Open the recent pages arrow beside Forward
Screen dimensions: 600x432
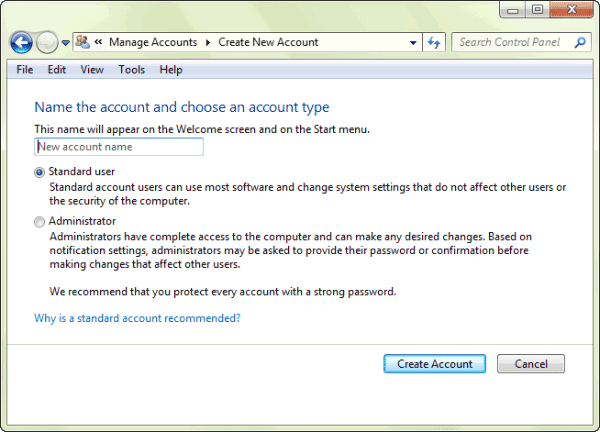click(x=65, y=43)
